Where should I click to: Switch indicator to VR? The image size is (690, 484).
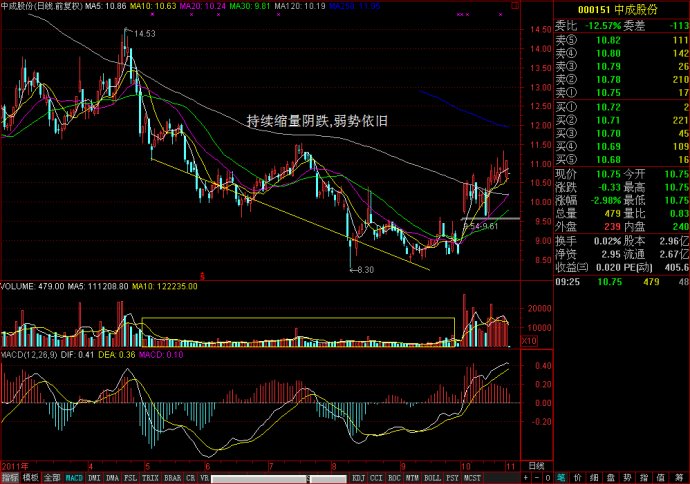(204, 478)
